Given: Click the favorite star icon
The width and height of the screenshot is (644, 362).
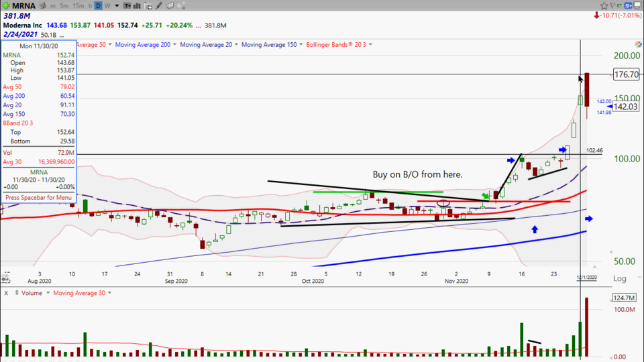Looking at the screenshot, I should 604,5.
